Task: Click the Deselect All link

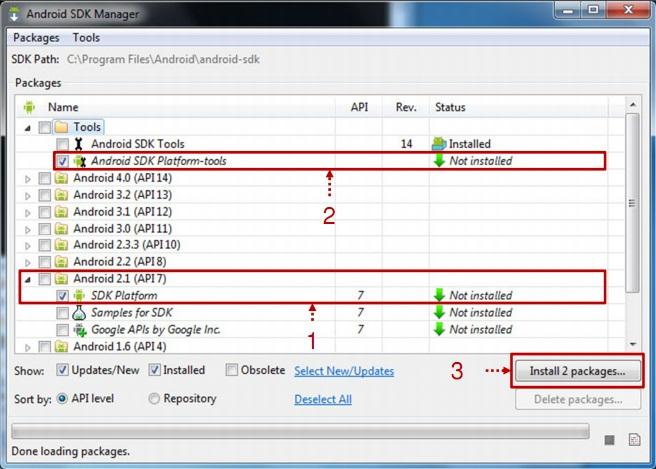Action: click(x=323, y=400)
